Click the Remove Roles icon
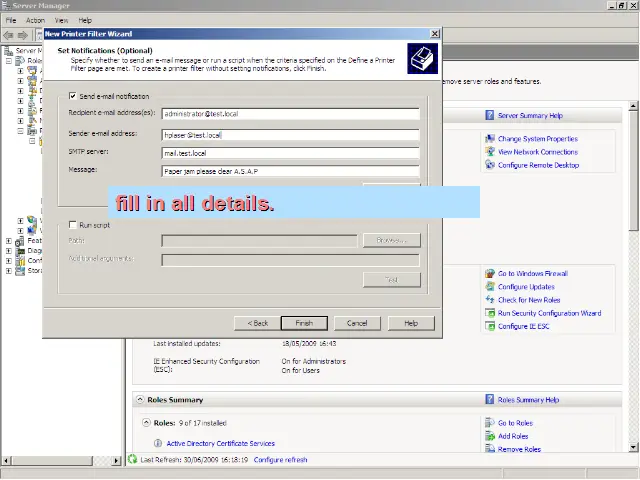Viewport: 640px width, 480px height. 490,449
